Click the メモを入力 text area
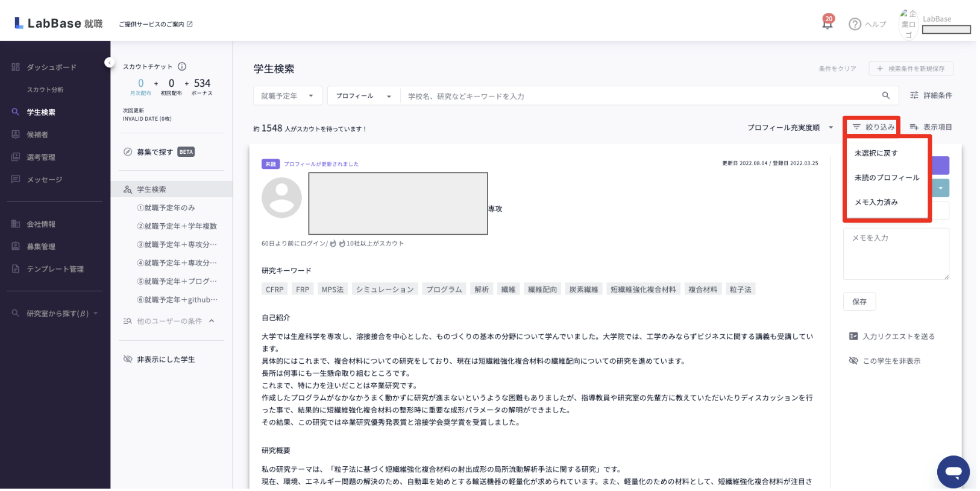 896,254
